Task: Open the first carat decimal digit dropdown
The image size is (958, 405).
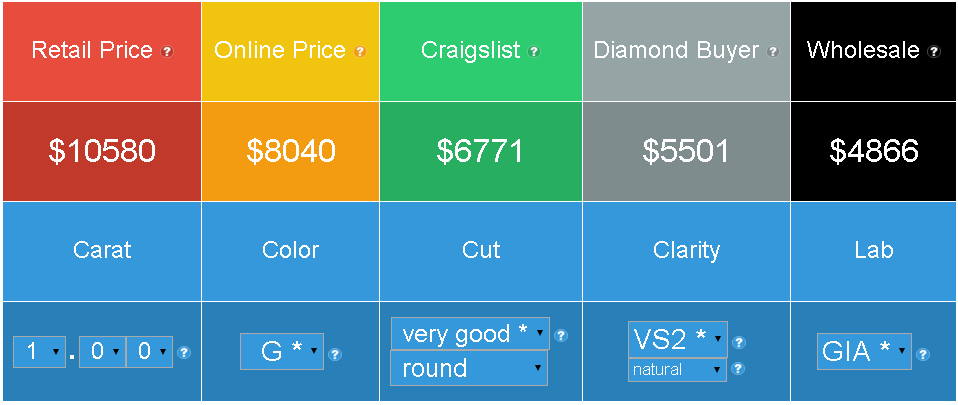Action: click(102, 352)
